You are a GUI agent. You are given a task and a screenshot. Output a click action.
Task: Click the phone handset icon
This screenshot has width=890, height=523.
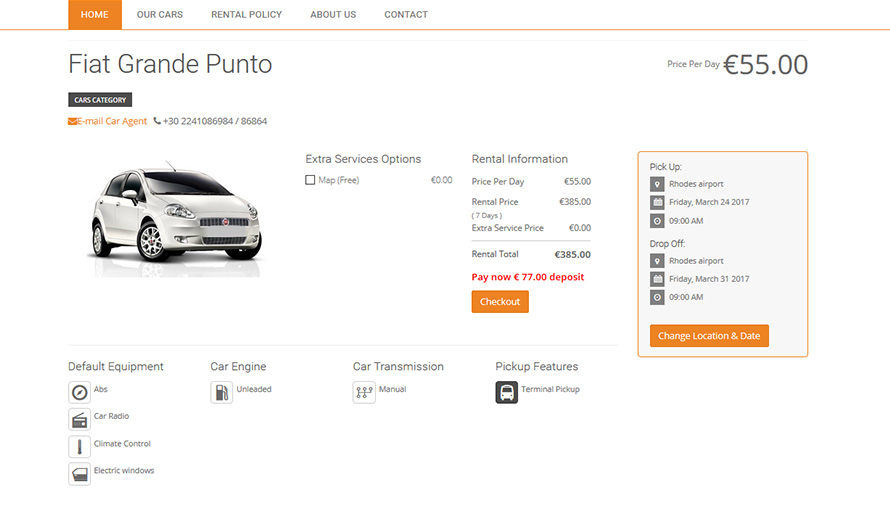(157, 121)
